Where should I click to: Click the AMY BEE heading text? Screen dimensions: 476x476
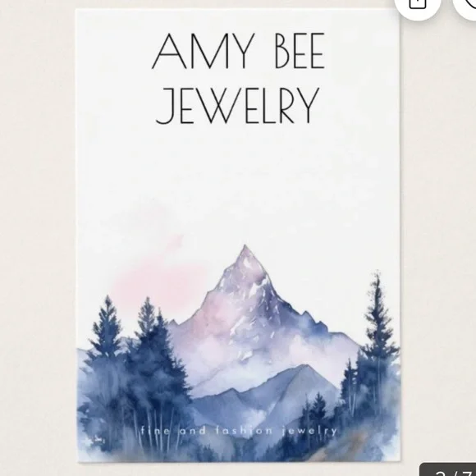click(x=238, y=51)
